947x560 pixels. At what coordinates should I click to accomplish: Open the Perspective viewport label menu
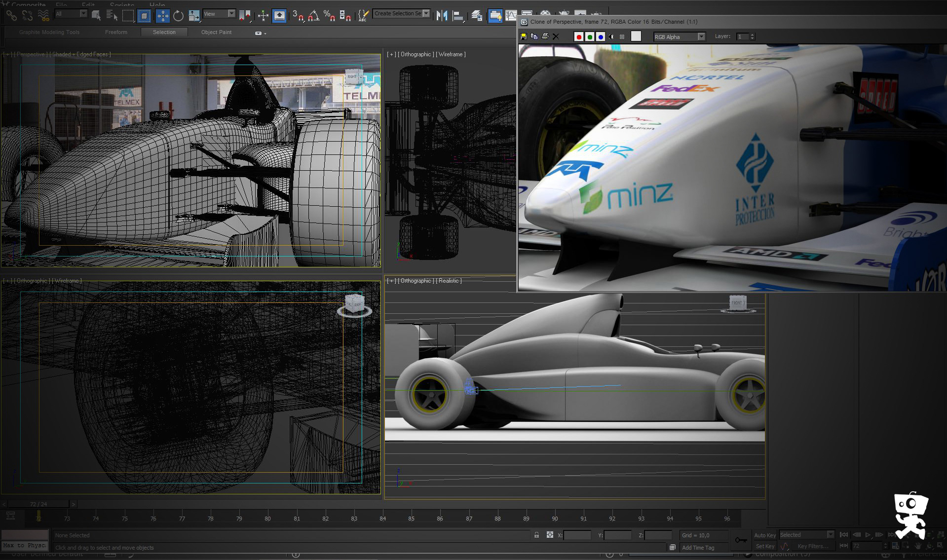tap(31, 54)
